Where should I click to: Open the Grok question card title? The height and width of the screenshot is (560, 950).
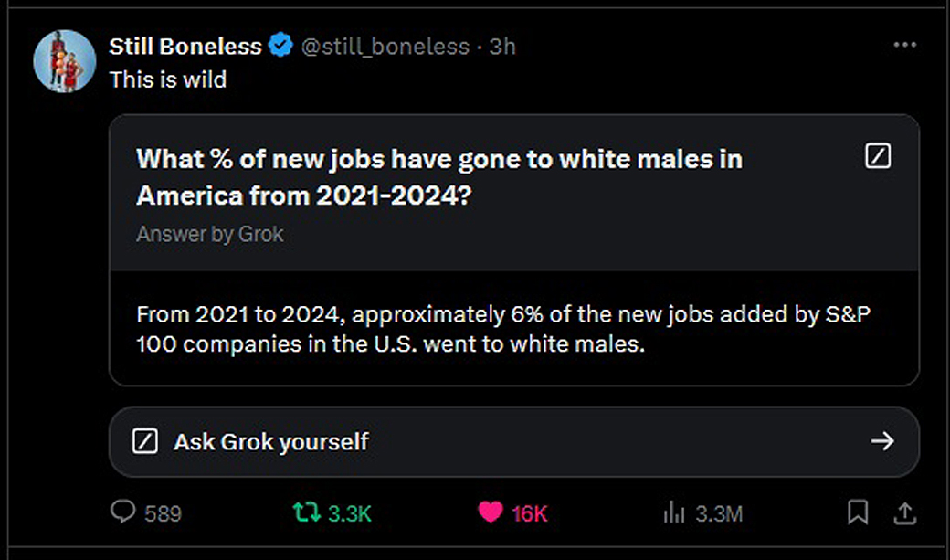[x=438, y=176]
